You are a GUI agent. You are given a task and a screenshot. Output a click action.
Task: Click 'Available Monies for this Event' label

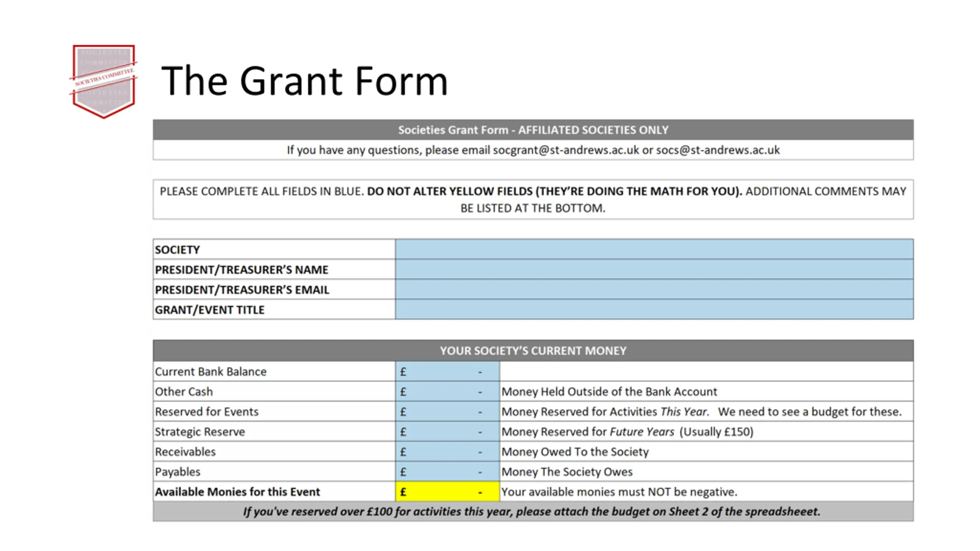(237, 492)
